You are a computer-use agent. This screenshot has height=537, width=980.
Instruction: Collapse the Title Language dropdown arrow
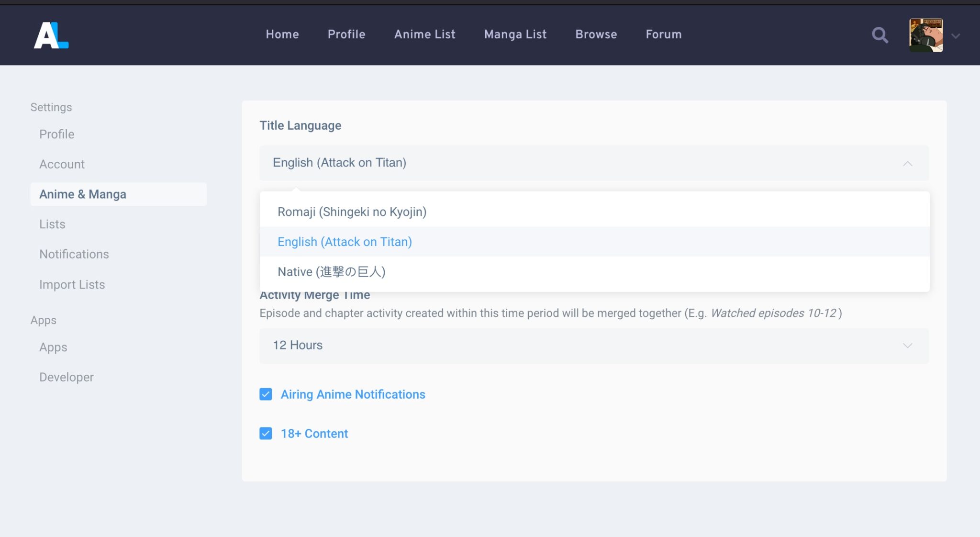point(907,163)
